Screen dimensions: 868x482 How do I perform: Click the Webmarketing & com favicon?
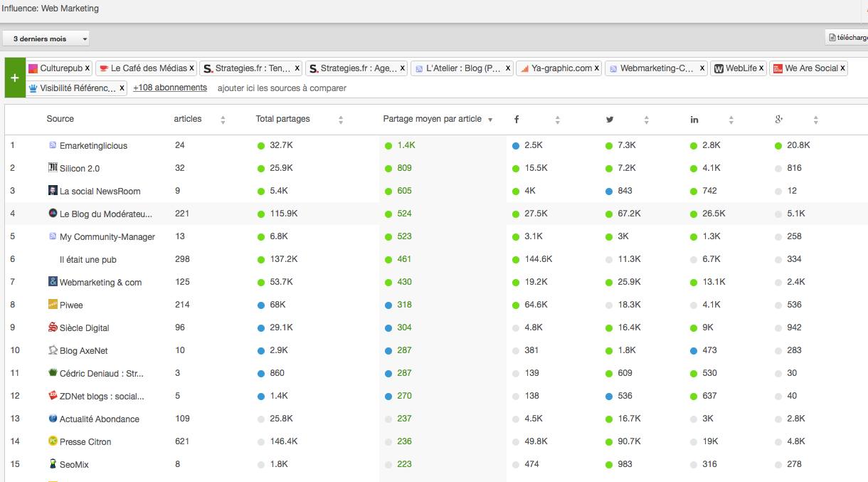[53, 282]
